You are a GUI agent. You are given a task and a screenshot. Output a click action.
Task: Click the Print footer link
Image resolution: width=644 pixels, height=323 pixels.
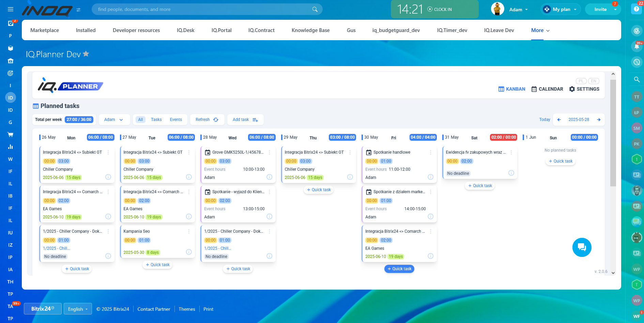[x=208, y=309]
